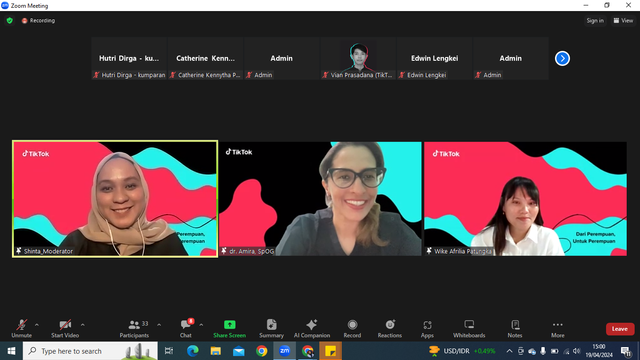Open the Participants panel
This screenshot has width=640, height=360.
pos(134,329)
